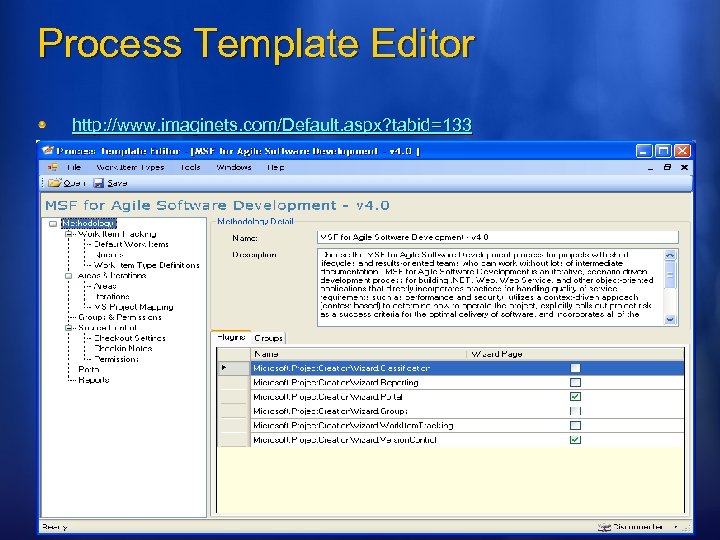
Task: Click the Description scrollbar up arrow
Action: 670,255
